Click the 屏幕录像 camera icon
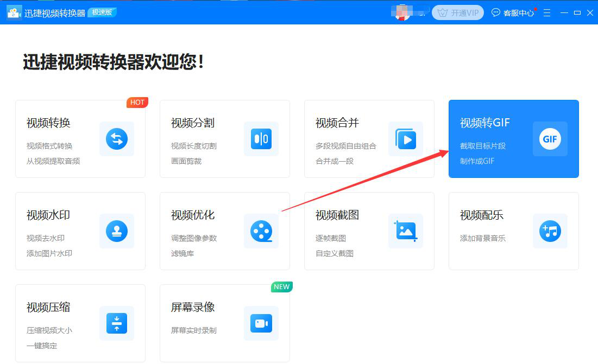 [261, 323]
